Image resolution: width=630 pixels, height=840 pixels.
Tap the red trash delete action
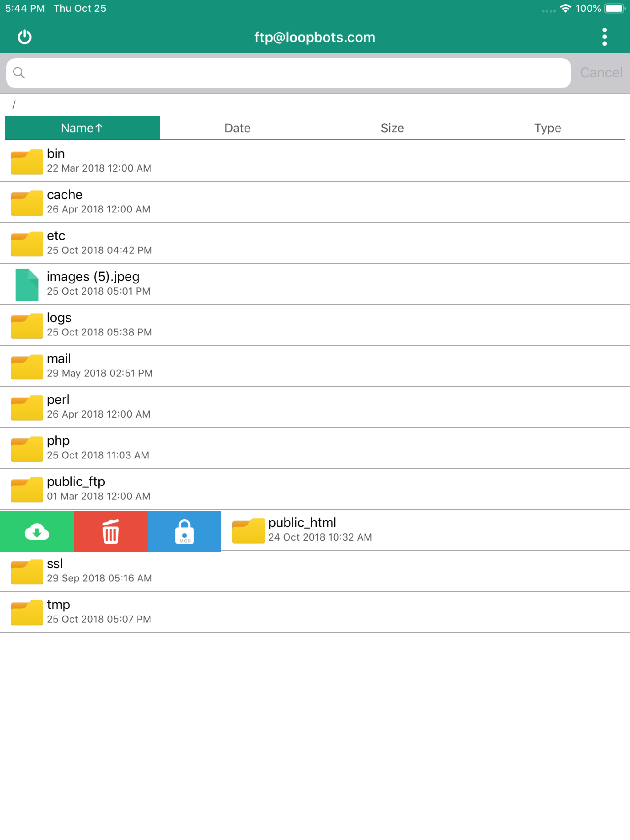pyautogui.click(x=110, y=531)
